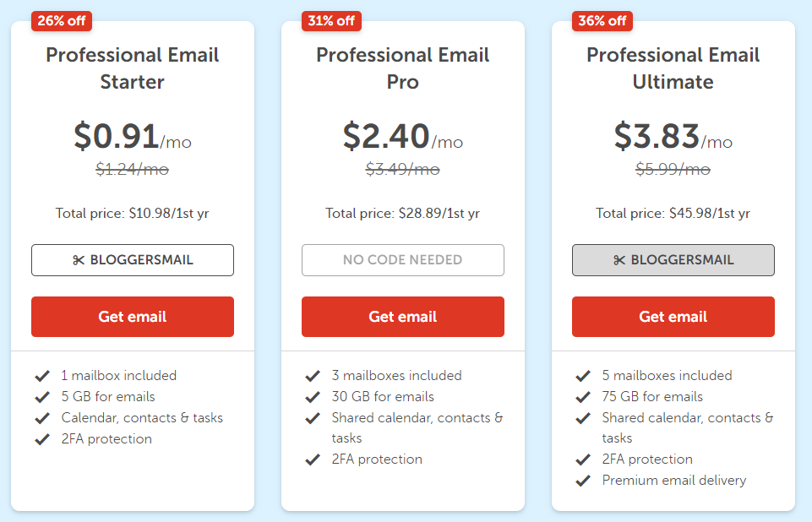Click checkmark next to Ultimate's "2FA protection"

click(x=583, y=459)
